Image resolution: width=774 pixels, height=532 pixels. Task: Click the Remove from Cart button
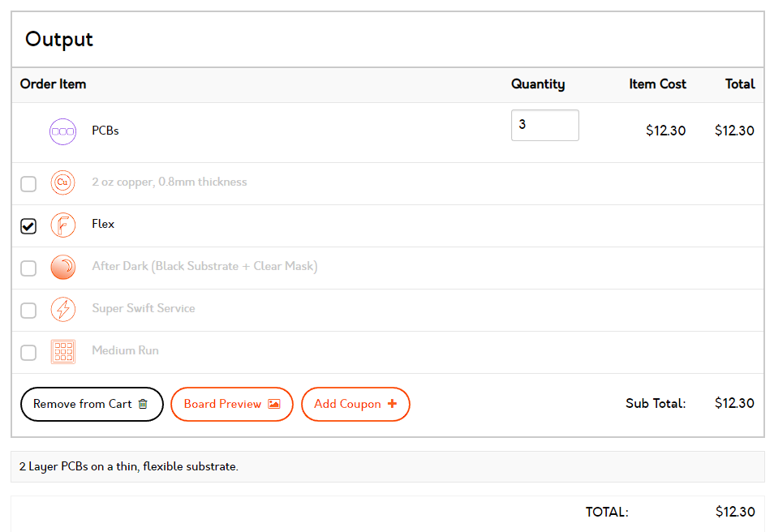click(92, 404)
